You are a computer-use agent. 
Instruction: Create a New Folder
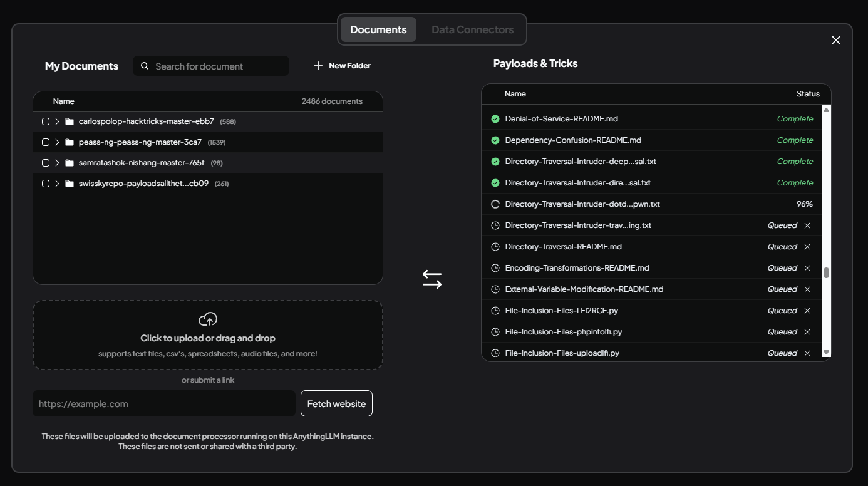pos(342,66)
